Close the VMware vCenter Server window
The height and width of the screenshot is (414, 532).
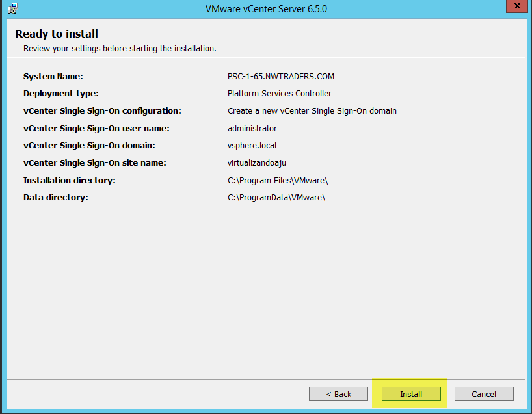click(516, 8)
